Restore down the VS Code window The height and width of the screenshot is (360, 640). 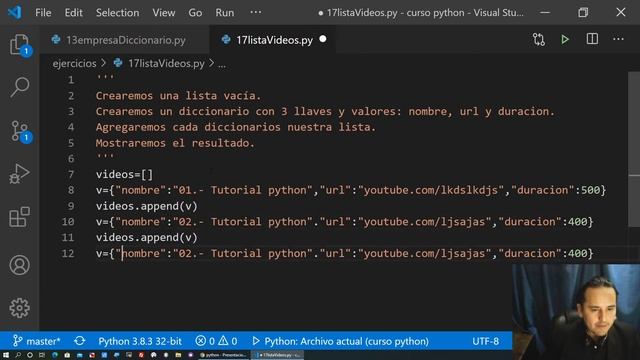[583, 12]
